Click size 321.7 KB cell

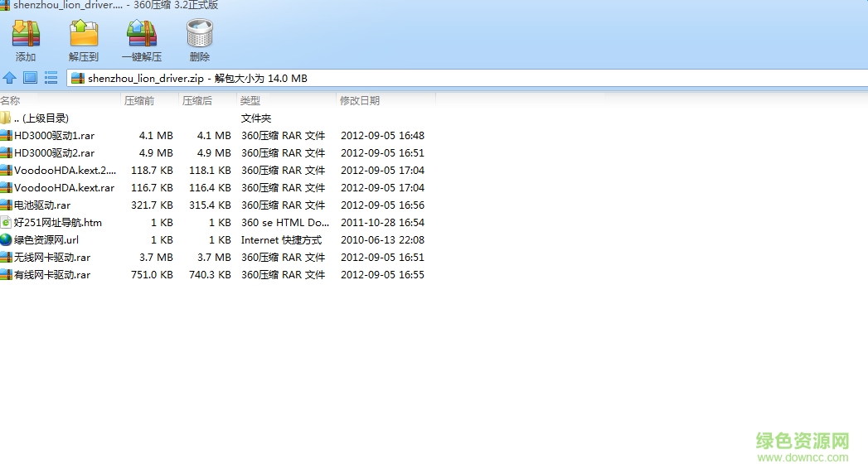(x=152, y=205)
